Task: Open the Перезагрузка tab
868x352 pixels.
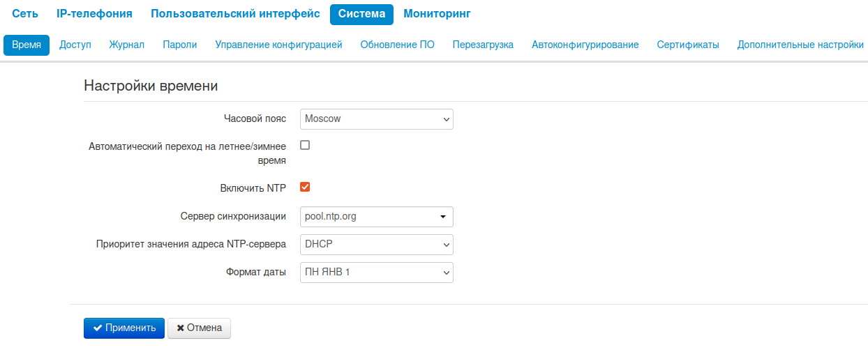Action: click(x=483, y=45)
